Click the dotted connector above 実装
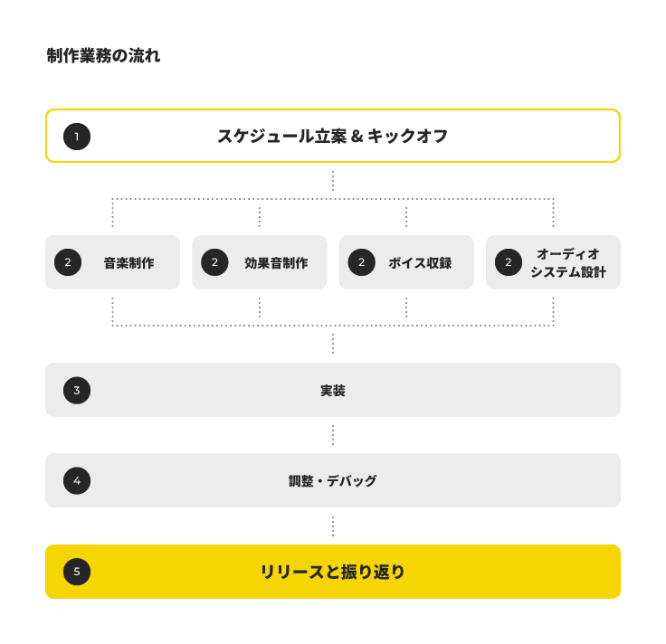 click(x=333, y=344)
